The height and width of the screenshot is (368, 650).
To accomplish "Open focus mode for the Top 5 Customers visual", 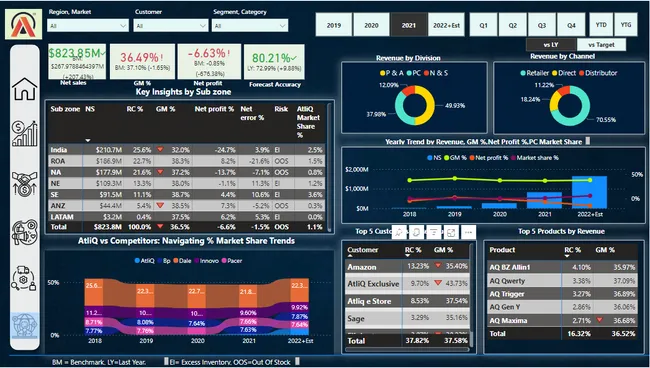I will point(451,232).
